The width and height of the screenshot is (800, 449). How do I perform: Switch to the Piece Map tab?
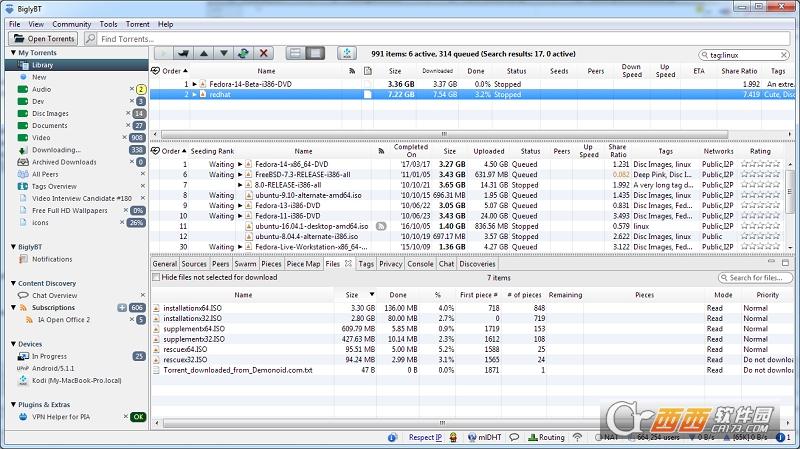point(303,264)
